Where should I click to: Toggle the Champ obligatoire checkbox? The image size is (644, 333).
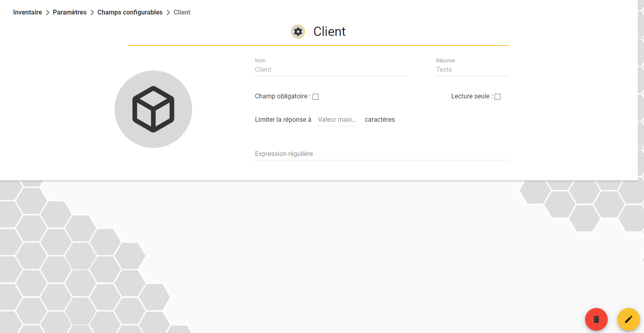[316, 97]
